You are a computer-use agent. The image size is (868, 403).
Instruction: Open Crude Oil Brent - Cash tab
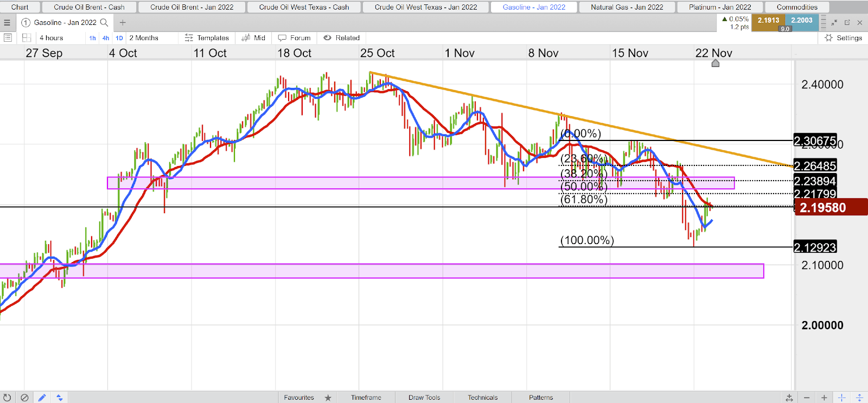point(89,7)
